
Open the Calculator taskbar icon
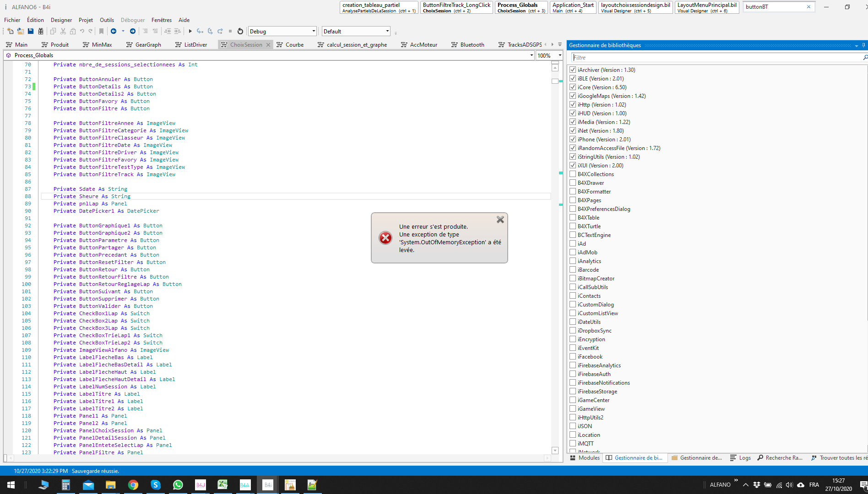(x=66, y=485)
